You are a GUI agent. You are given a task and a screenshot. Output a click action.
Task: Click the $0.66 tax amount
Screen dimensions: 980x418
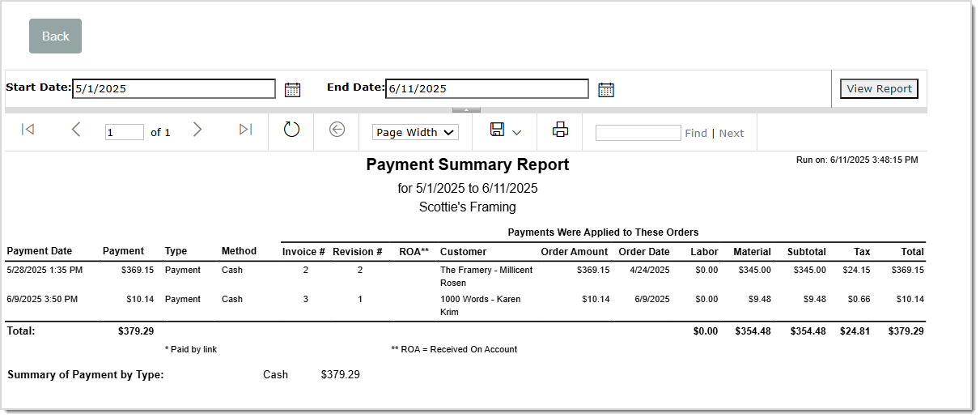tap(859, 299)
